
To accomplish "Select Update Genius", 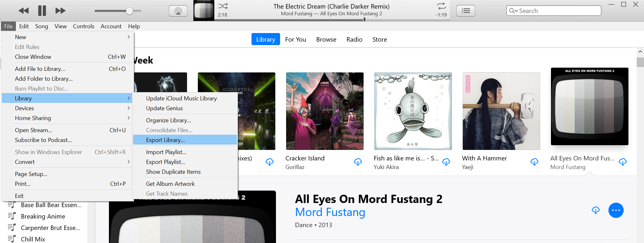I will click(185, 108).
